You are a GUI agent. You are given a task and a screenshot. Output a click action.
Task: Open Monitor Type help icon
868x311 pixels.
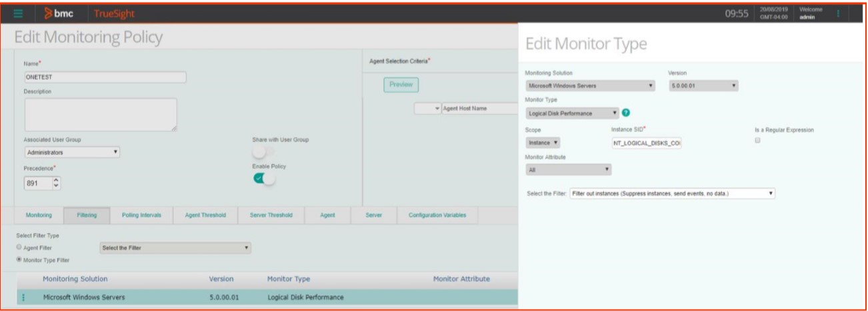click(626, 113)
